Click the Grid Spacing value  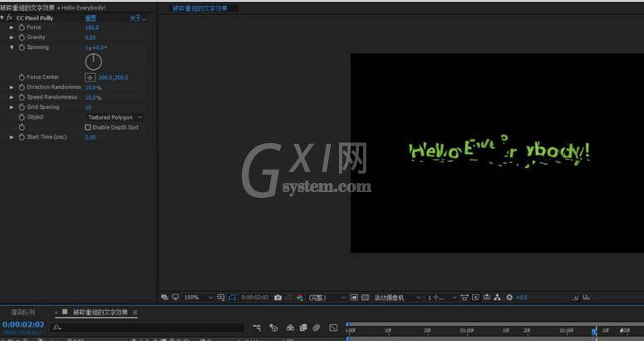coord(88,107)
